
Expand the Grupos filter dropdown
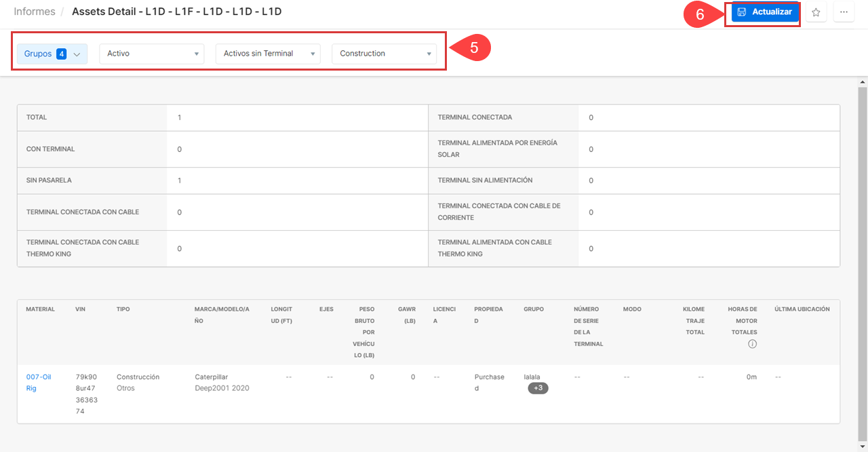[x=52, y=54]
